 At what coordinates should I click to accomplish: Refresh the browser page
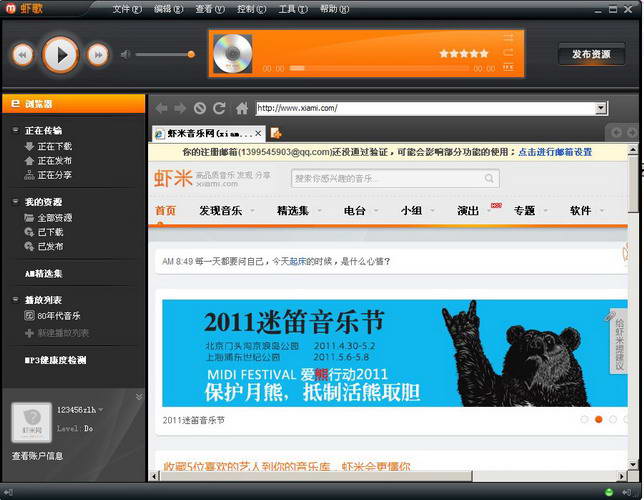(219, 108)
